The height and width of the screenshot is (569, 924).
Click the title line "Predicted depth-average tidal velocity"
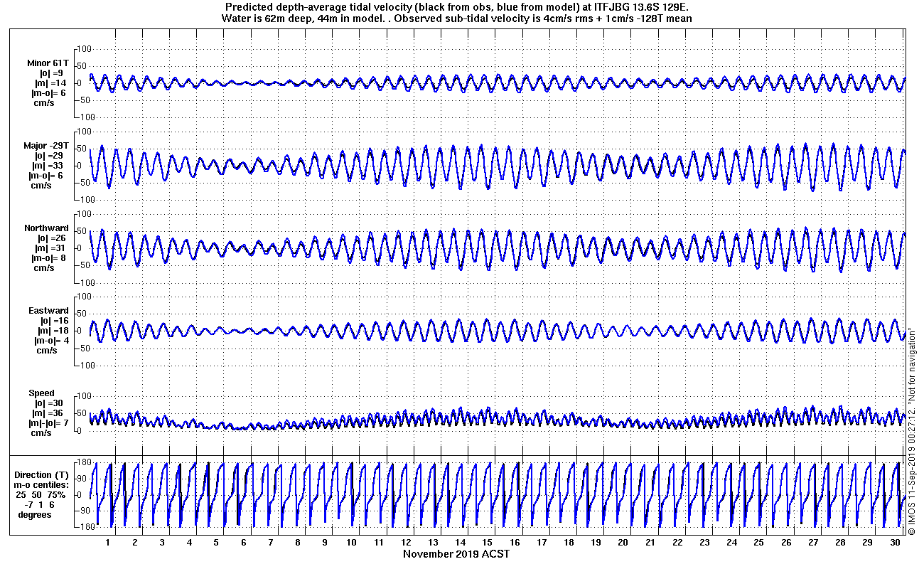(457, 7)
